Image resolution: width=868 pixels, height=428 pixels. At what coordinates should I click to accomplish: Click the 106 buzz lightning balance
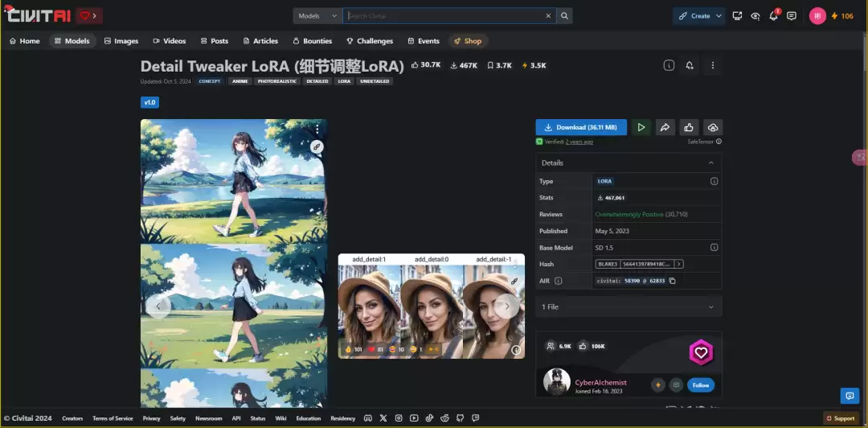coord(842,16)
